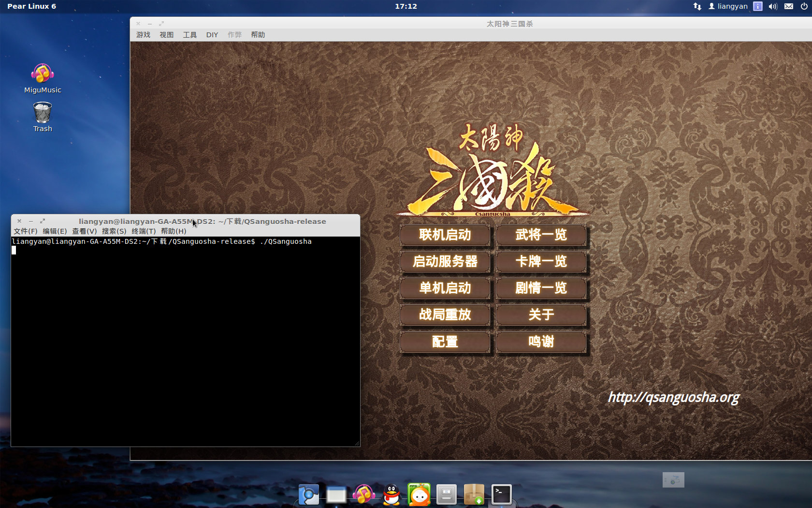Viewport: 812px width, 508px height.
Task: Click the http://qsanguosha.org link
Action: tap(673, 397)
